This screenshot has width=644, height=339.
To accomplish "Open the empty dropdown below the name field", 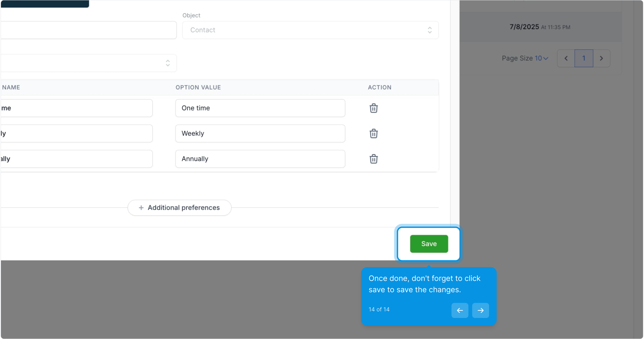I will point(88,63).
